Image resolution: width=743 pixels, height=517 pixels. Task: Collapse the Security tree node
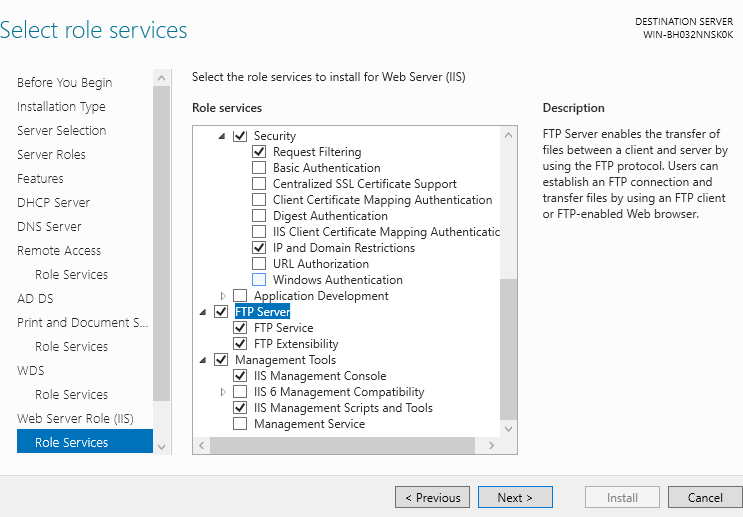222,136
